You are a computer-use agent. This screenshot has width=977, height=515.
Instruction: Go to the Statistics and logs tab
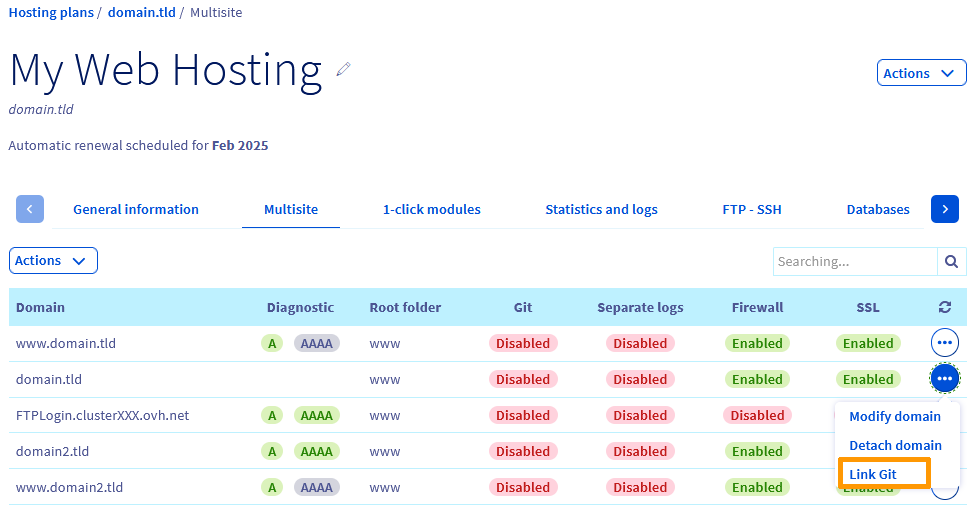(601, 209)
